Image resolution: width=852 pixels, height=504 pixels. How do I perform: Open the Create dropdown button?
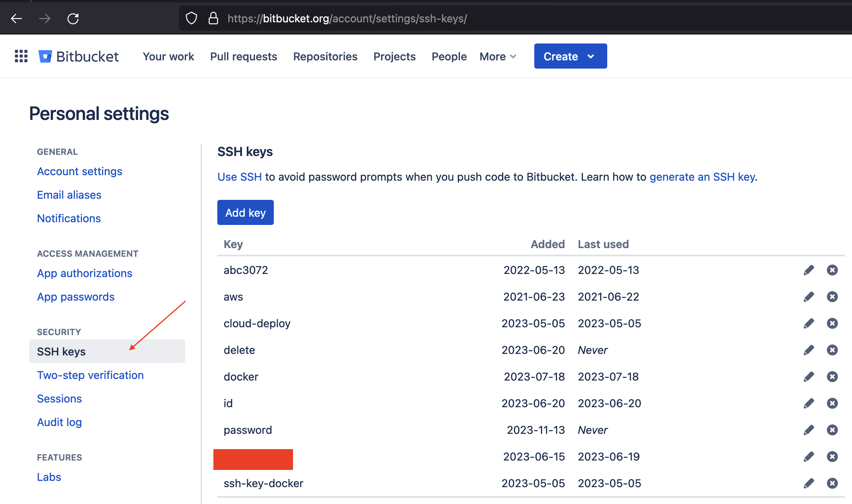(570, 56)
